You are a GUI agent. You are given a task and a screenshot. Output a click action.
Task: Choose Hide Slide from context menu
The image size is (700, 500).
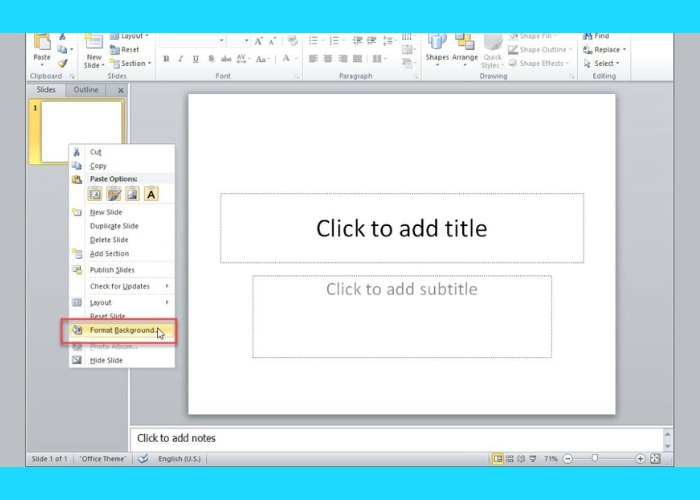(x=122, y=360)
